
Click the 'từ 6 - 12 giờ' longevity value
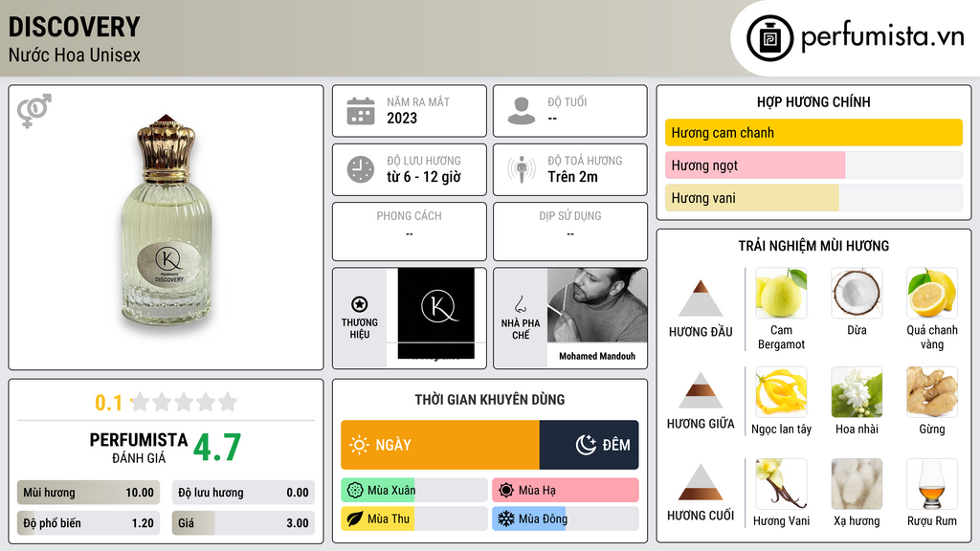point(423,177)
